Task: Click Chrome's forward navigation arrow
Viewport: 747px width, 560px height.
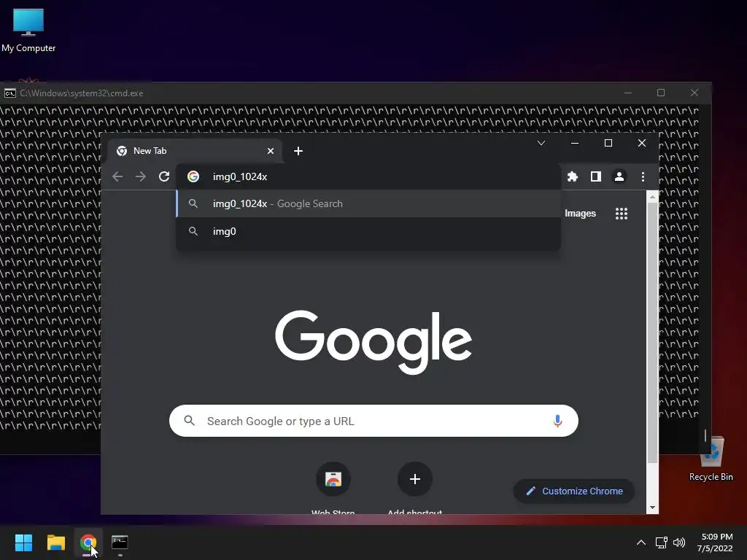Action: (x=141, y=176)
